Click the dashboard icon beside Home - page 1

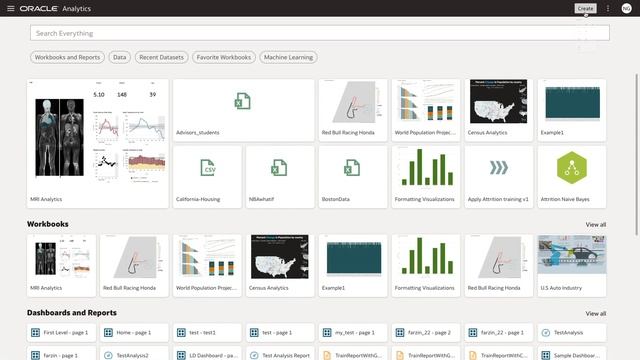click(x=108, y=333)
